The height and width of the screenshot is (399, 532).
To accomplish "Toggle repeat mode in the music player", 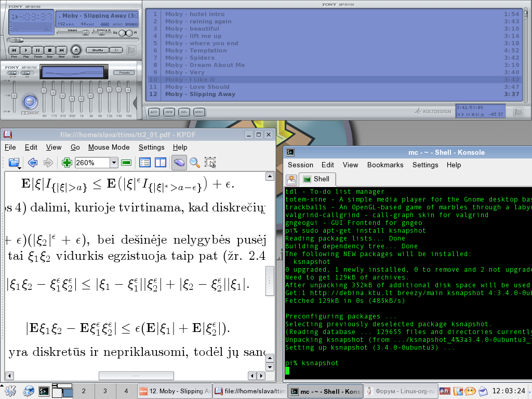I will pos(116,50).
